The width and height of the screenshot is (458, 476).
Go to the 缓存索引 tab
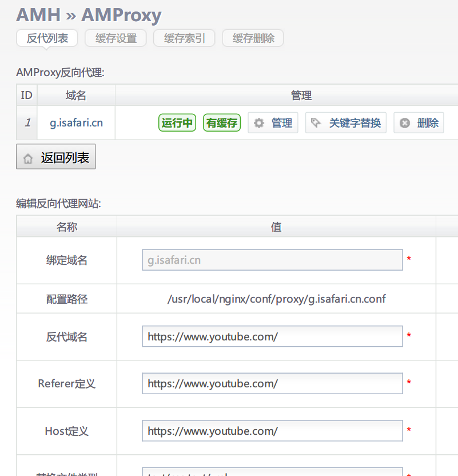click(x=184, y=38)
